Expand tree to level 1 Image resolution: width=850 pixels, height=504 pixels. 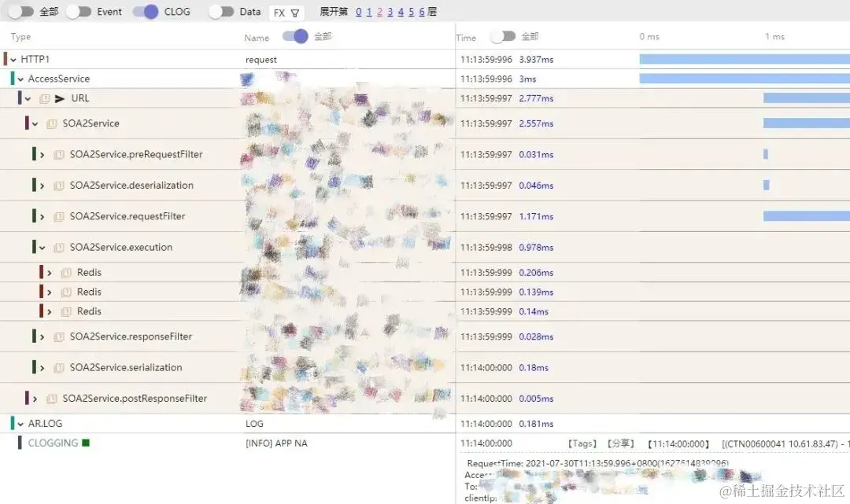pyautogui.click(x=369, y=11)
